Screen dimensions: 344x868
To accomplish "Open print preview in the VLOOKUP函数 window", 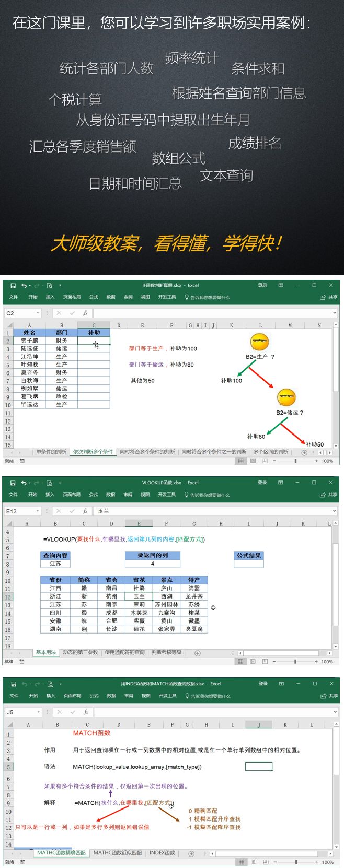I will [x=50, y=483].
